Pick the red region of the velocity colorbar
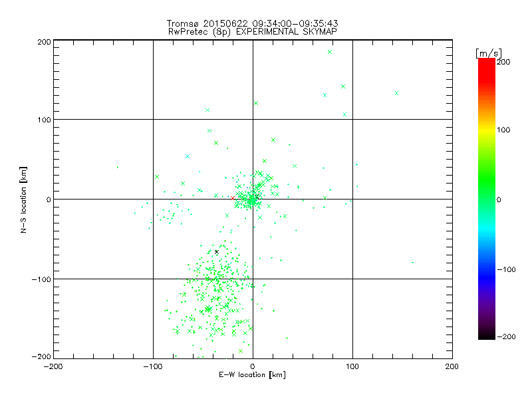532x399 pixels. [x=487, y=70]
